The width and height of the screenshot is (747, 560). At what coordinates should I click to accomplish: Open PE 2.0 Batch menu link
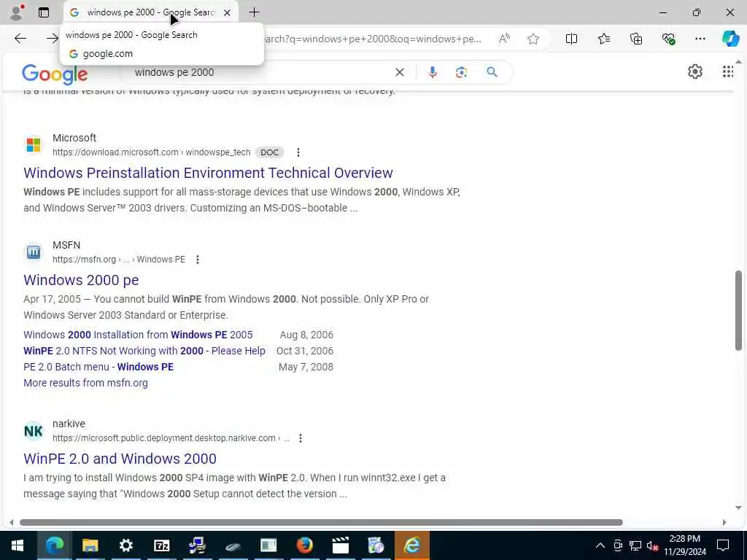click(x=98, y=367)
